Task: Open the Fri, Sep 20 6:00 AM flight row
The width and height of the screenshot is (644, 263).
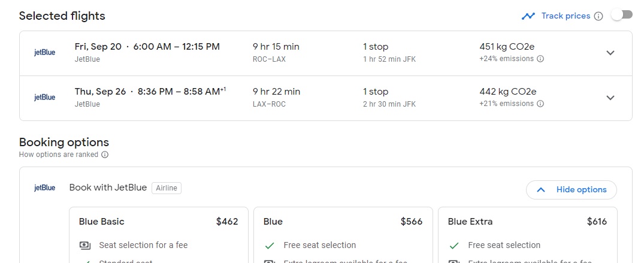Action: coord(326,53)
